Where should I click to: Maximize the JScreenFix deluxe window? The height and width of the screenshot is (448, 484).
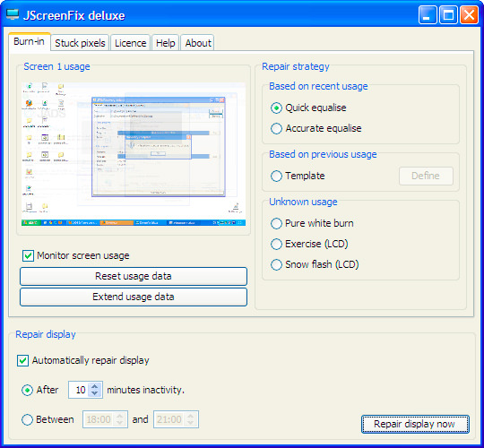[x=448, y=15]
